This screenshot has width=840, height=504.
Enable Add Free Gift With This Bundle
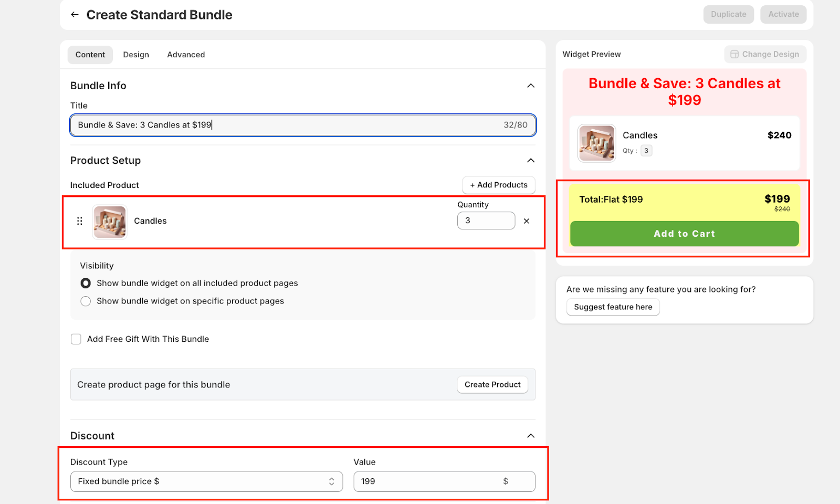pos(76,339)
